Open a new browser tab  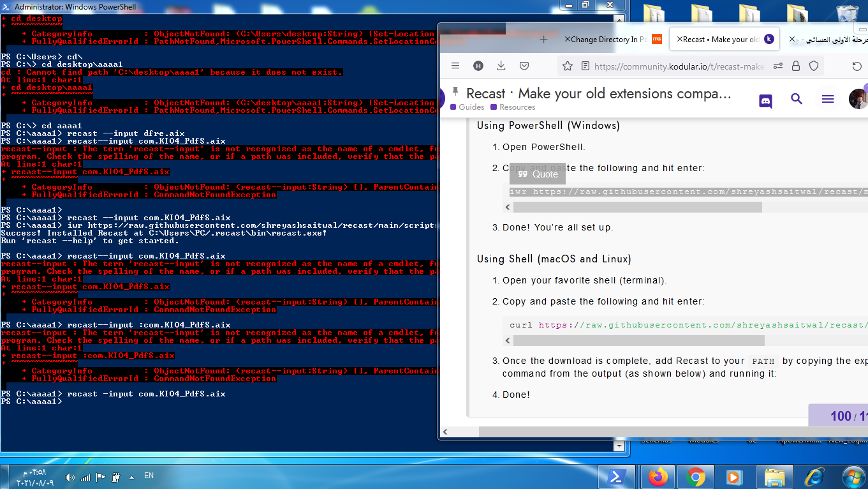tap(543, 39)
